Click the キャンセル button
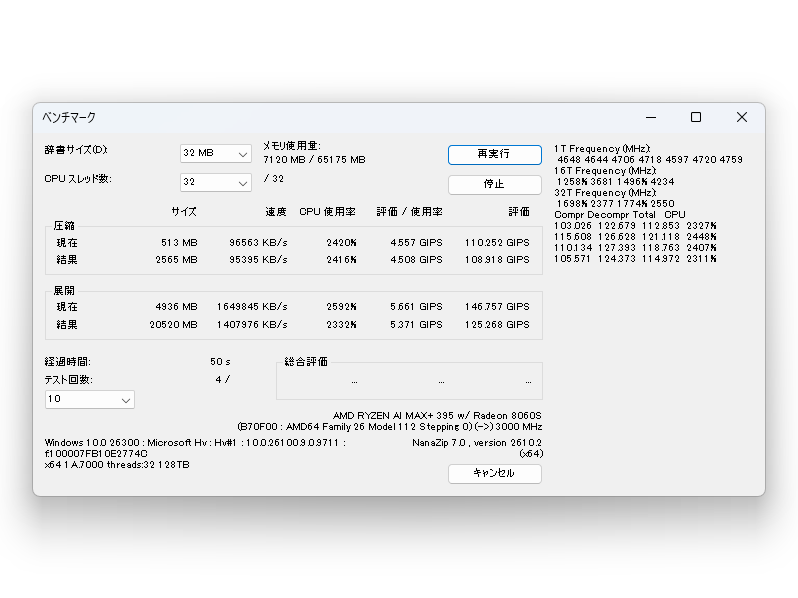Screen dimensions: 798x598 pyautogui.click(x=495, y=474)
